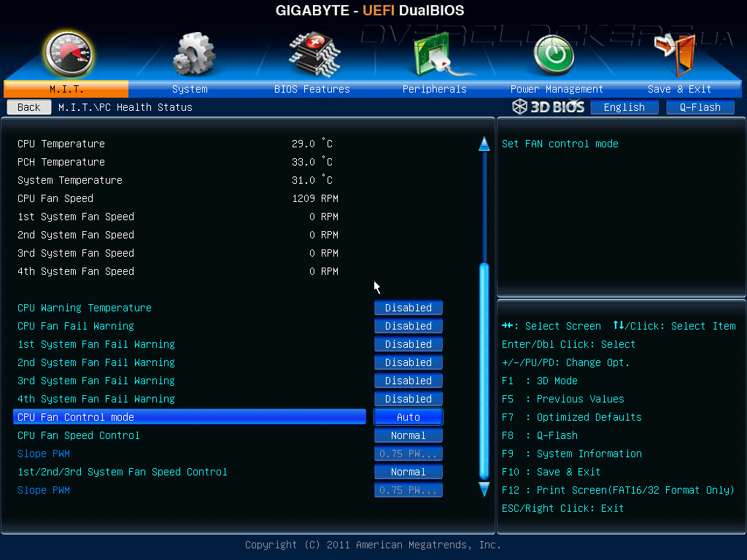Click Slope PWM value below CPU Fan Speed Control
Image resolution: width=747 pixels, height=560 pixels.
click(409, 454)
